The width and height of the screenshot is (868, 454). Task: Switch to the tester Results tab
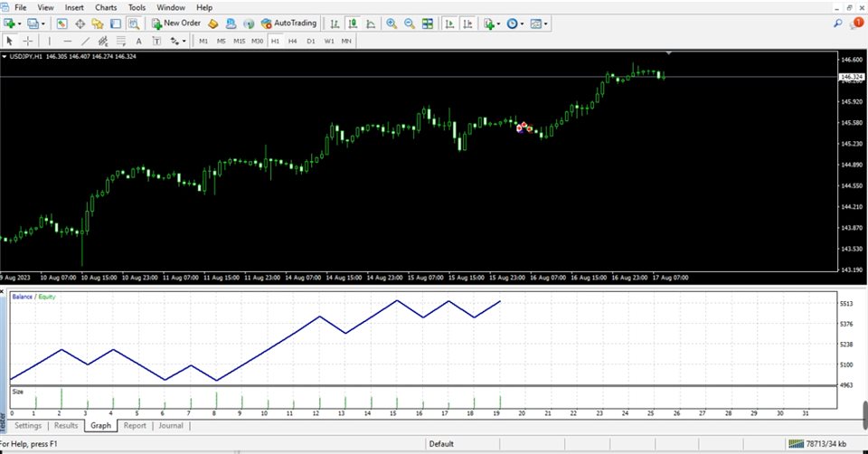click(66, 425)
